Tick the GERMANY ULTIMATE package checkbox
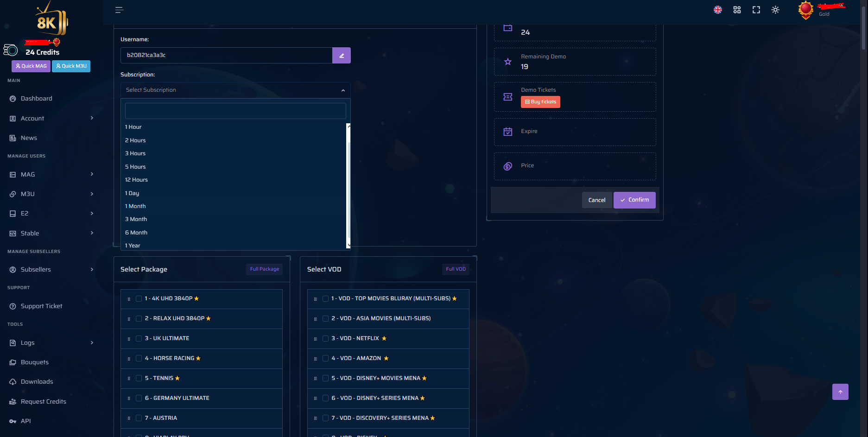This screenshot has width=868, height=437. (139, 398)
